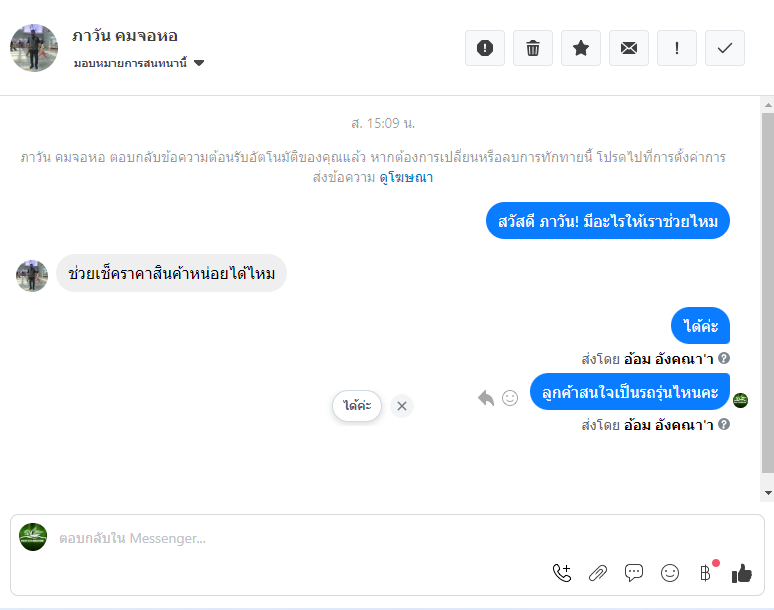This screenshot has height=610, width=774.
Task: Click the ตอบกลับใน Messenger reply field
Action: coord(300,538)
